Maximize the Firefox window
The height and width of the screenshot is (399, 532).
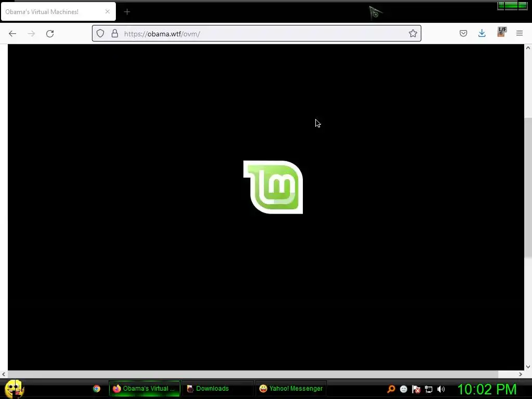(x=511, y=5)
